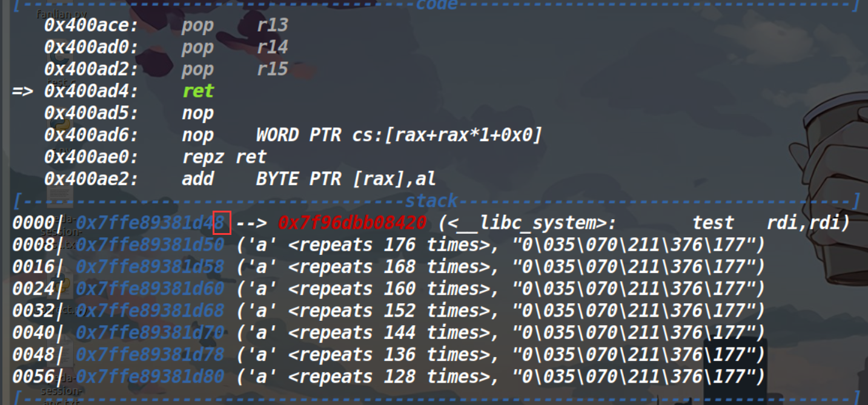The height and width of the screenshot is (405, 868).
Task: Click stack address 0x7ffe89381d78
Action: pyautogui.click(x=150, y=355)
